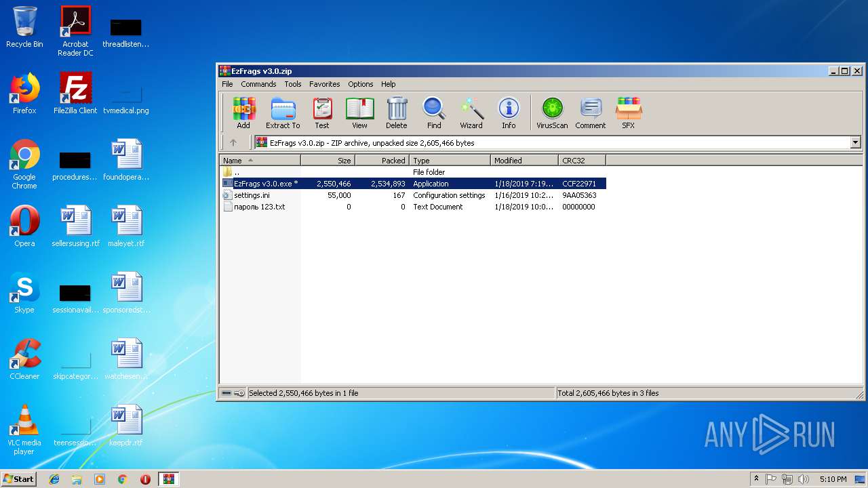The width and height of the screenshot is (868, 488).
Task: Go up one folder level arrow
Action: [233, 143]
